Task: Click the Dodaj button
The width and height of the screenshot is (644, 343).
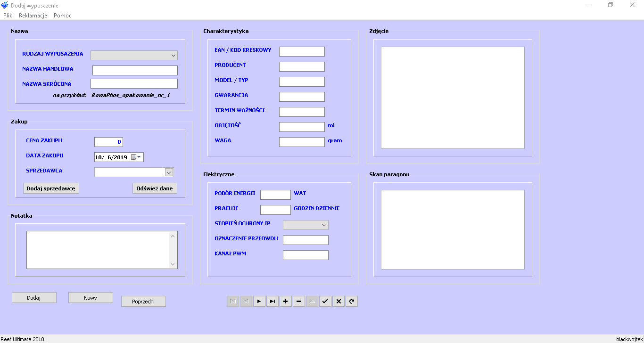Action: coord(34,298)
